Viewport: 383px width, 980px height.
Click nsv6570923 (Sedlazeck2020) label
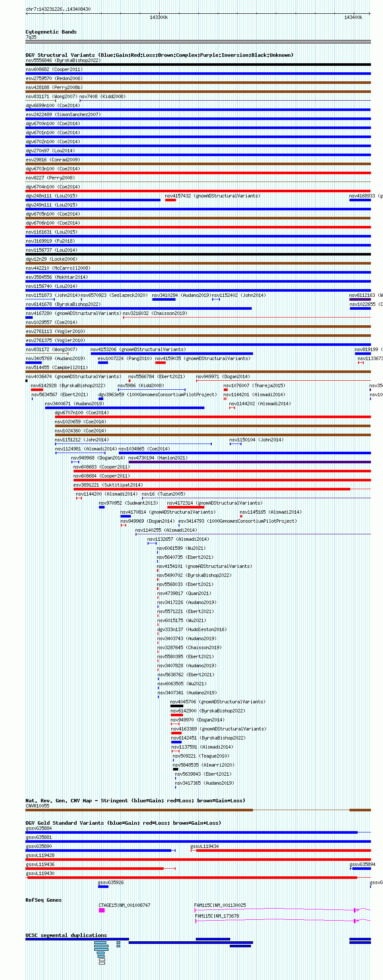tap(114, 295)
